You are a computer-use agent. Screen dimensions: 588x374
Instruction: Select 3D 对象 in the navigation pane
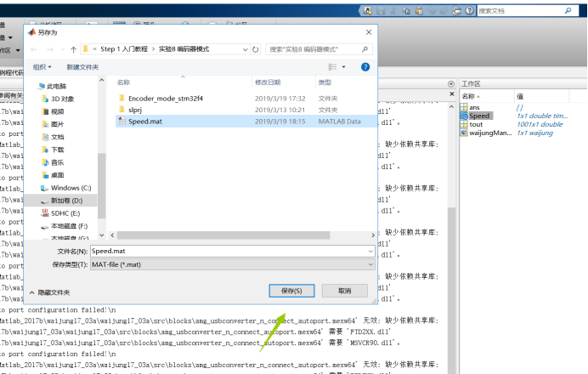[58, 99]
